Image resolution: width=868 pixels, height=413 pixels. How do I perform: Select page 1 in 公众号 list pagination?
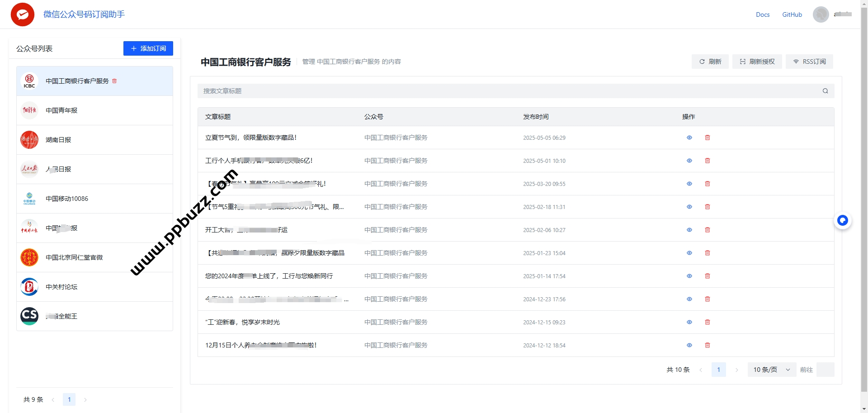[69, 399]
